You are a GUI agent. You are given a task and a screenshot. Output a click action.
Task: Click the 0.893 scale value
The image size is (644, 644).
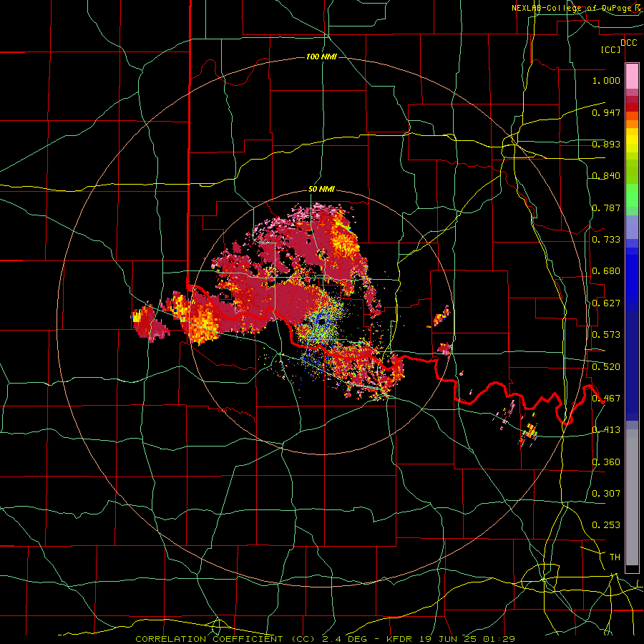[606, 144]
